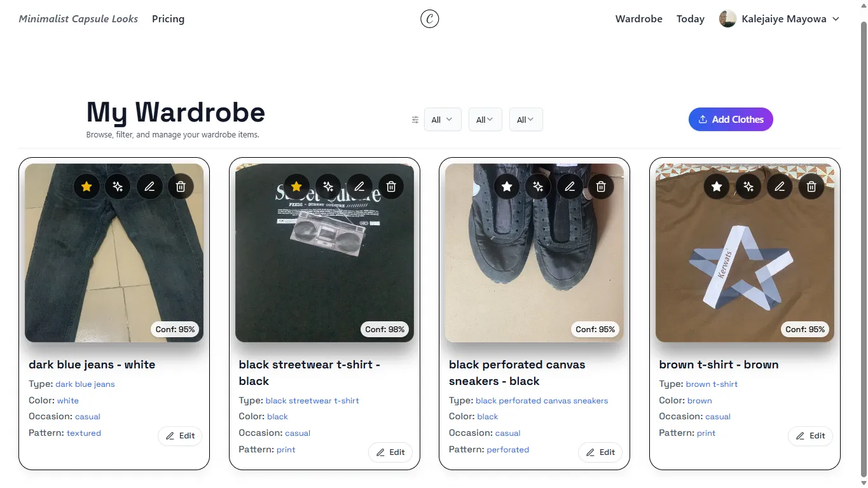This screenshot has height=488, width=868.
Task: Click trash icon on black streetwear t-shirt
Action: pos(391,186)
